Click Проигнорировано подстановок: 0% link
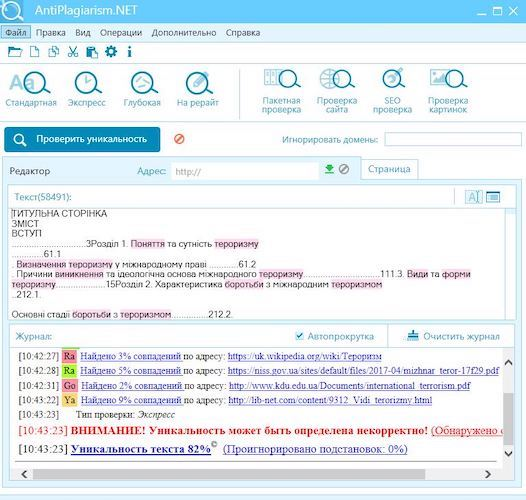 315,449
